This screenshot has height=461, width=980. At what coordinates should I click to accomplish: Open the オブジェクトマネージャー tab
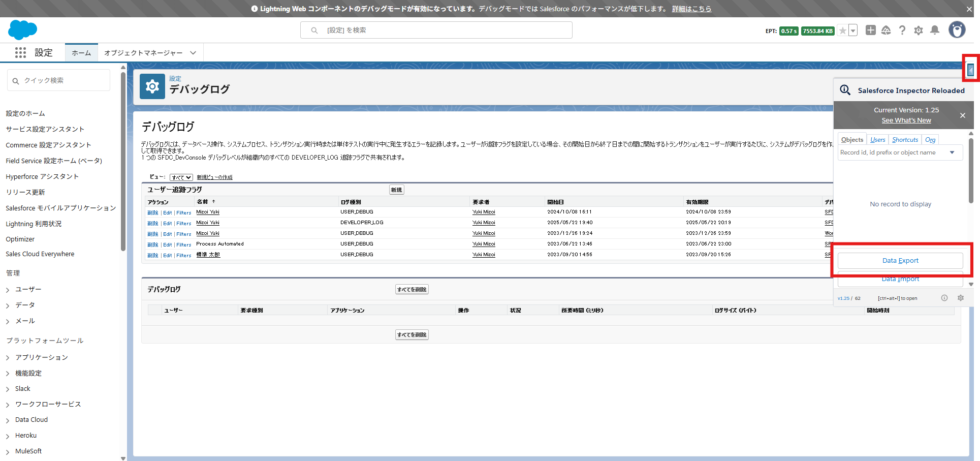point(143,53)
